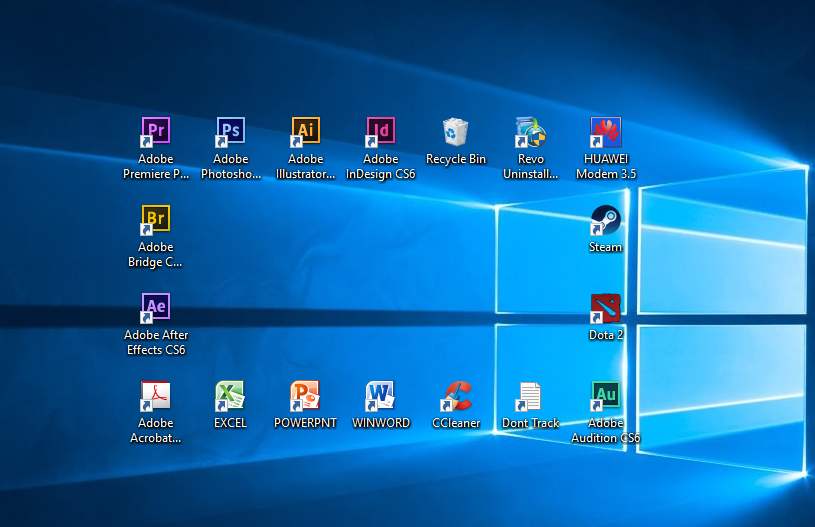This screenshot has width=815, height=527.
Task: Click the EXCEL shortcut icon
Action: tap(230, 395)
